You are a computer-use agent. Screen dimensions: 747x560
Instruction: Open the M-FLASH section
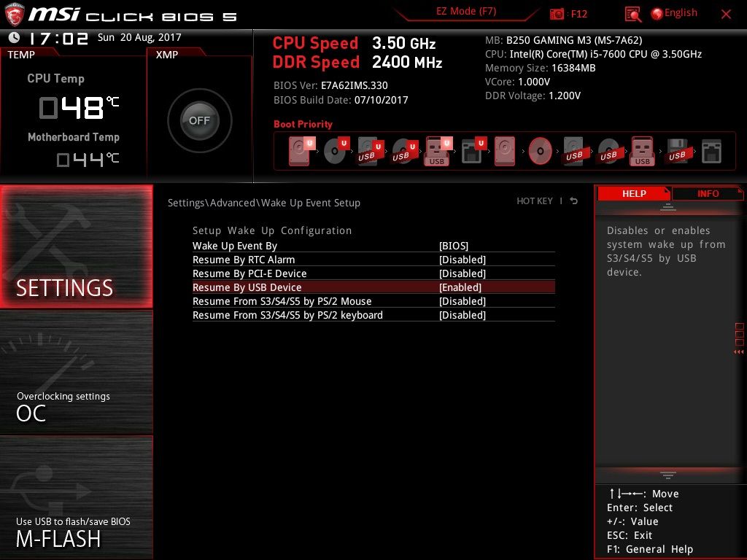[76, 497]
